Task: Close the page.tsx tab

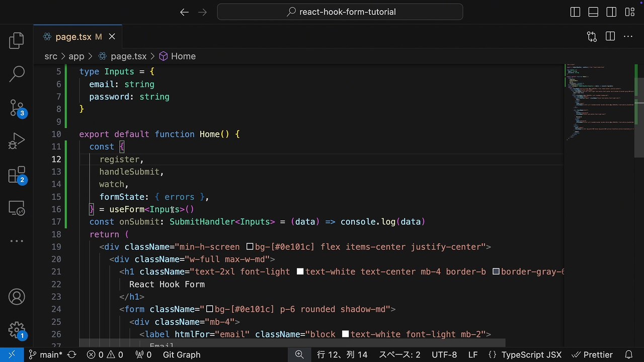Action: tap(112, 37)
